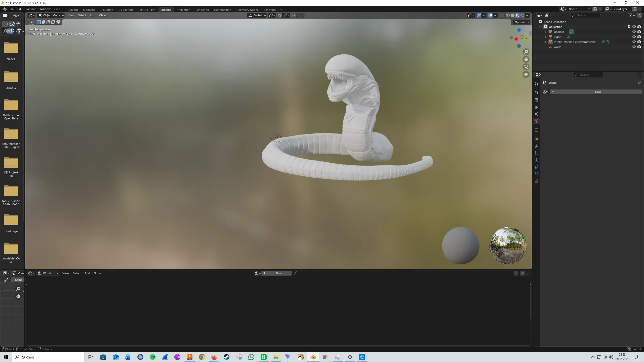The height and width of the screenshot is (362, 644).
Task: Click the viewport zoom magnifier icon
Action: click(526, 52)
